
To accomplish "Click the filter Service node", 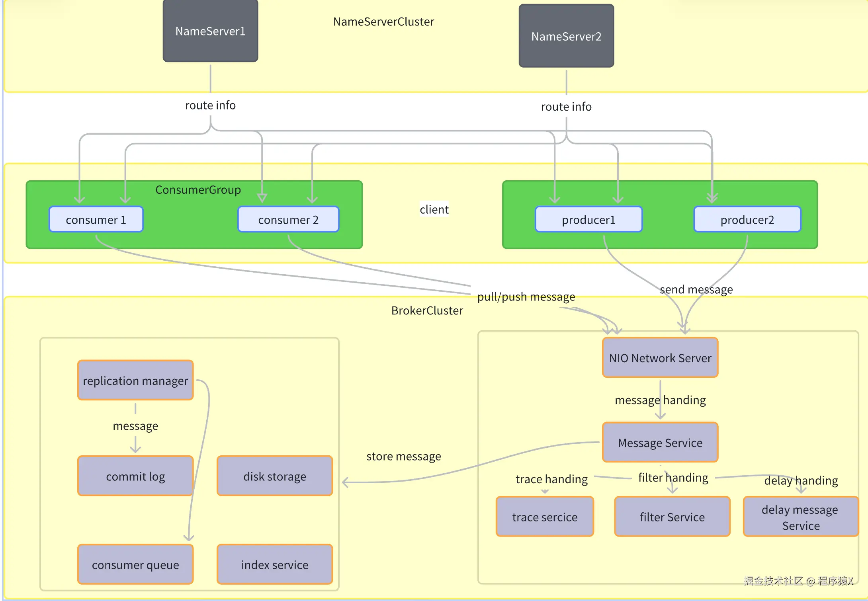I will point(672,516).
